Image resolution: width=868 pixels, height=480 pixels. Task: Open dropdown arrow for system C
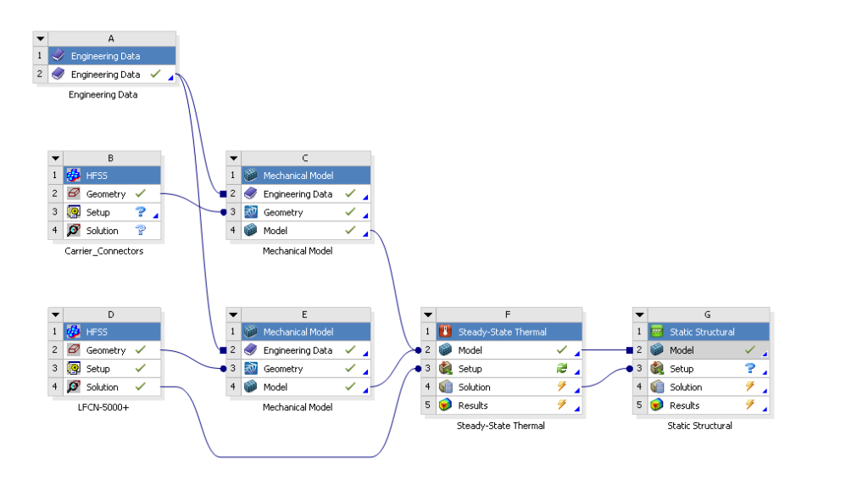coord(235,158)
